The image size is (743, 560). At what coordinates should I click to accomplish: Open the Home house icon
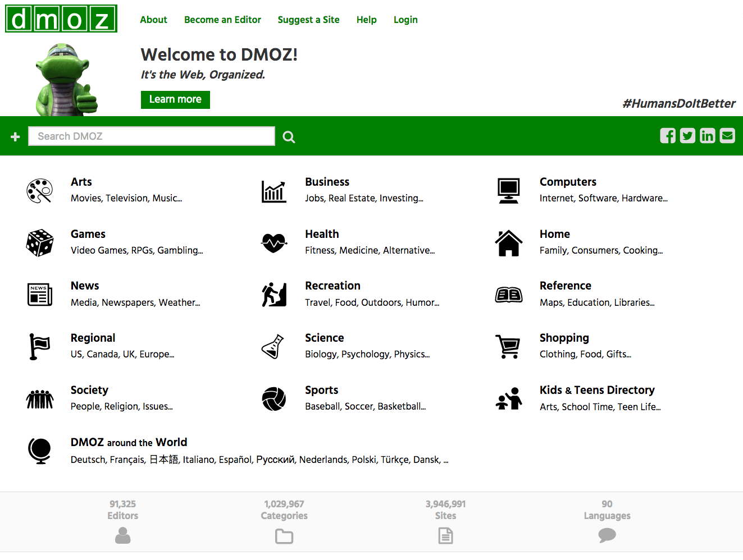click(x=509, y=243)
